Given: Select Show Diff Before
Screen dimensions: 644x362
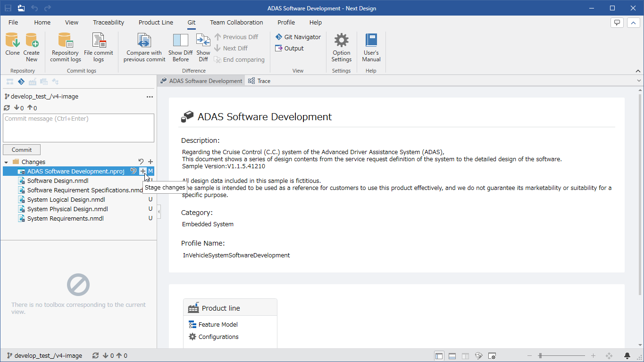Looking at the screenshot, I should coord(180,47).
